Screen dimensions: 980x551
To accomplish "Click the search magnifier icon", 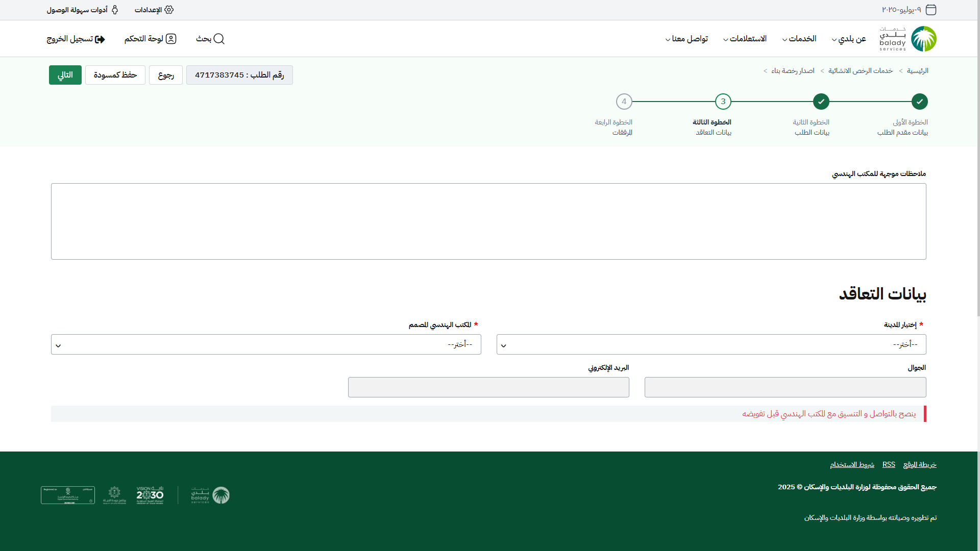I will (x=219, y=39).
